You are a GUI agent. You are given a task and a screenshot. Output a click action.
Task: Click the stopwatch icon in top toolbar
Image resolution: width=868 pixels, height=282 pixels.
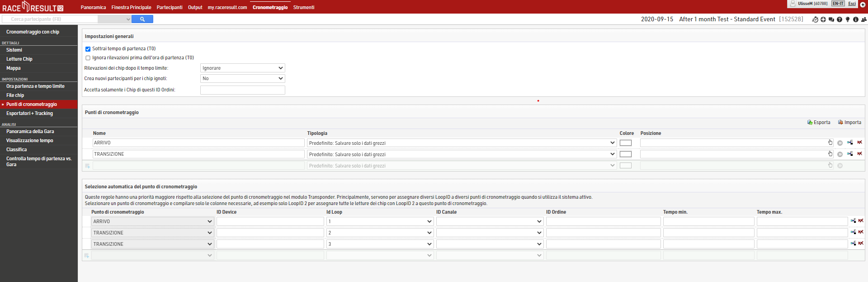tap(815, 19)
